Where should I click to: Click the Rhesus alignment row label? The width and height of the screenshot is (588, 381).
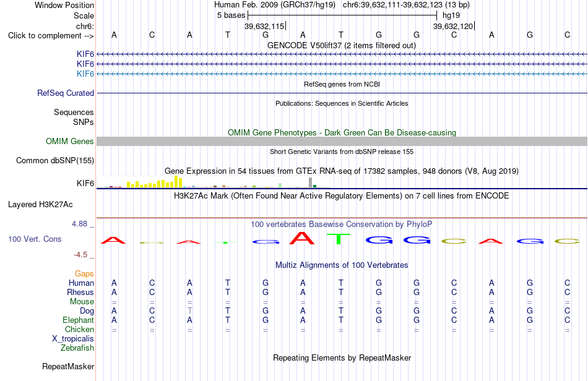tap(80, 292)
